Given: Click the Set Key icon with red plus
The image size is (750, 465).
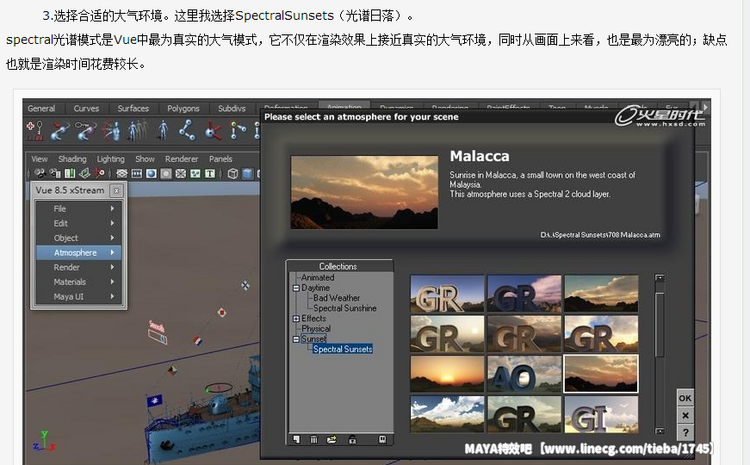Looking at the screenshot, I should (35, 130).
